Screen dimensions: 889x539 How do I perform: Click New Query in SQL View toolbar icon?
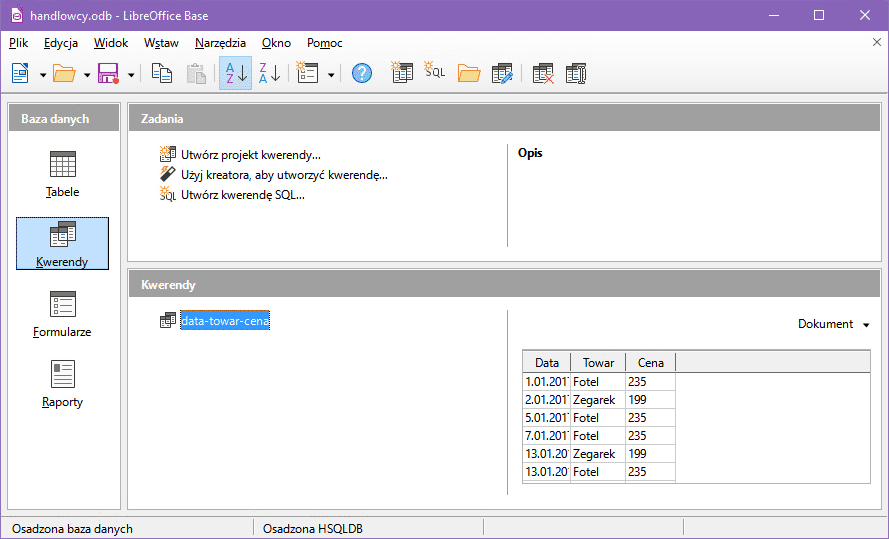434,73
